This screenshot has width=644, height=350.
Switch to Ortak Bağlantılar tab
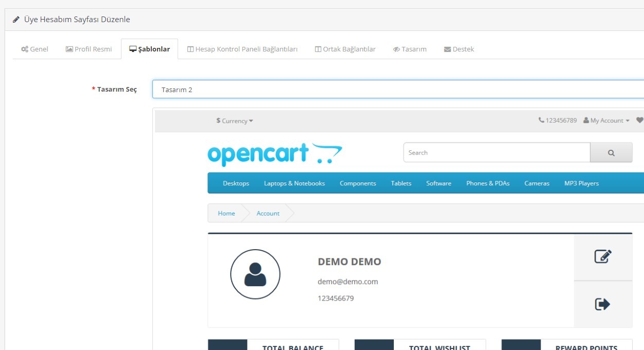pos(345,49)
